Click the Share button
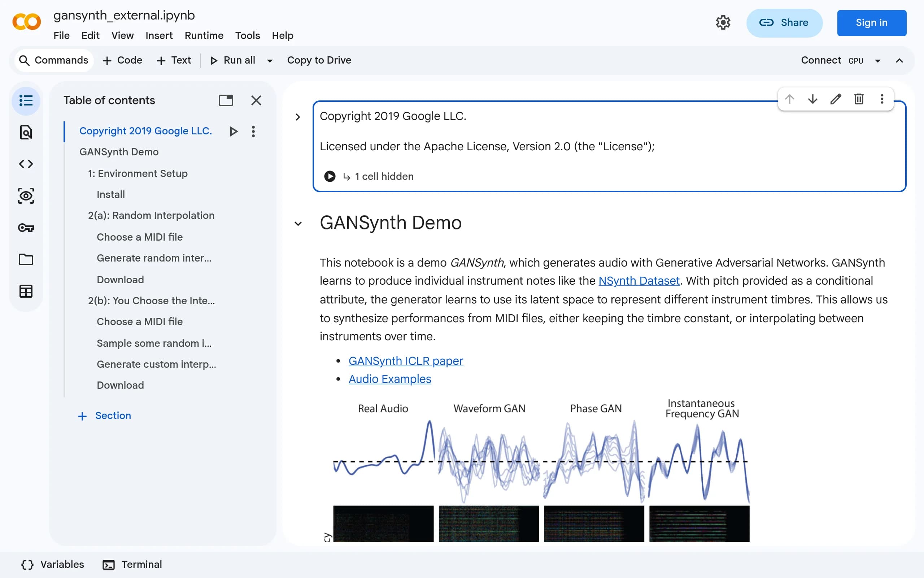Screen dimensions: 924x578 (x=784, y=23)
